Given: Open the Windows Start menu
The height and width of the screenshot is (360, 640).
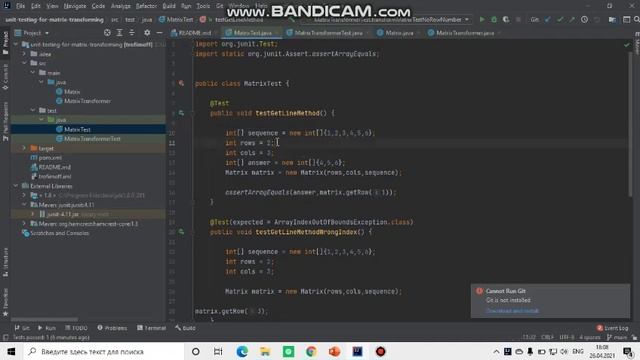Looking at the screenshot, I should (x=11, y=351).
